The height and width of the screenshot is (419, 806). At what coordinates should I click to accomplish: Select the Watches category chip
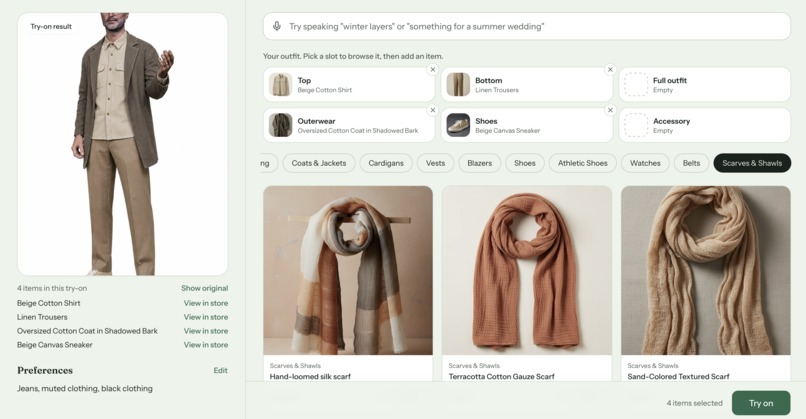[x=645, y=163]
